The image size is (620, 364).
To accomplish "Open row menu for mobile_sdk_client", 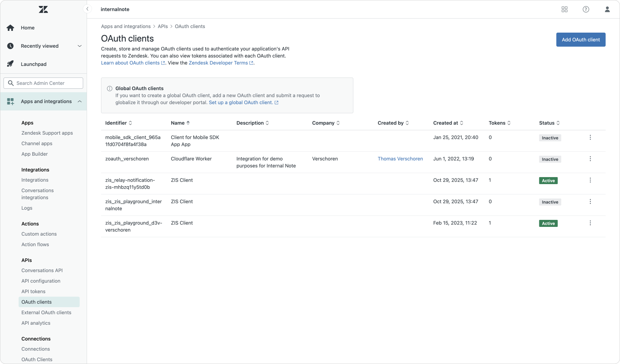I will click(x=590, y=137).
